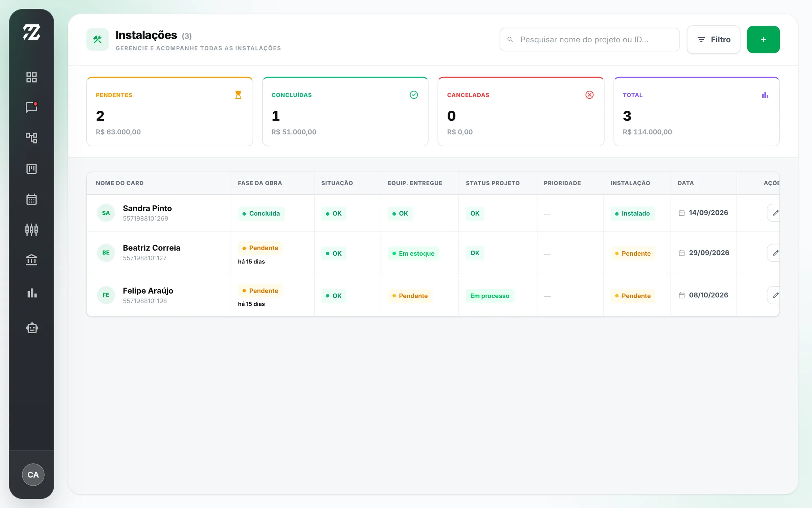Open the dashboard grid icon in sidebar

[x=31, y=77]
